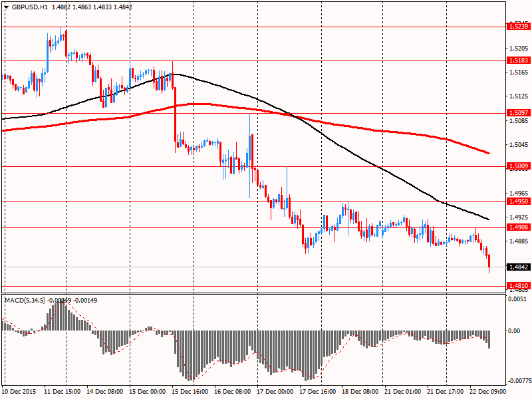The height and width of the screenshot is (399, 532).
Task: Click the current price 1.4842 black label
Action: pos(518,267)
